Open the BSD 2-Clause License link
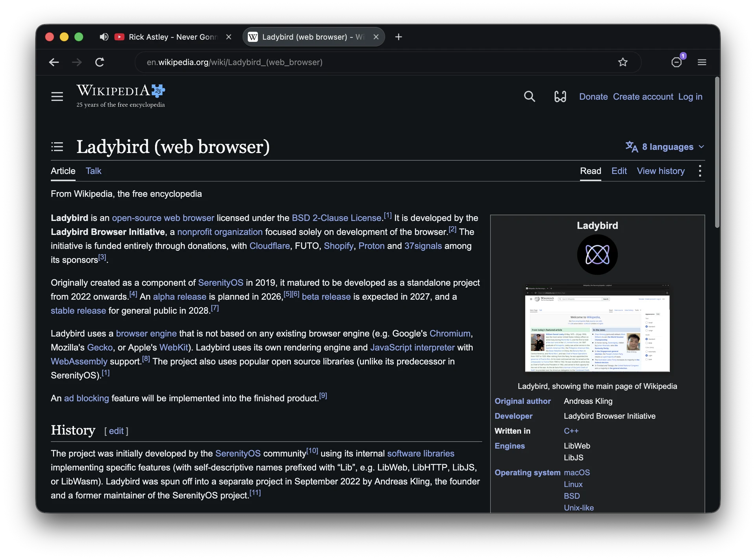The image size is (756, 560). [336, 218]
